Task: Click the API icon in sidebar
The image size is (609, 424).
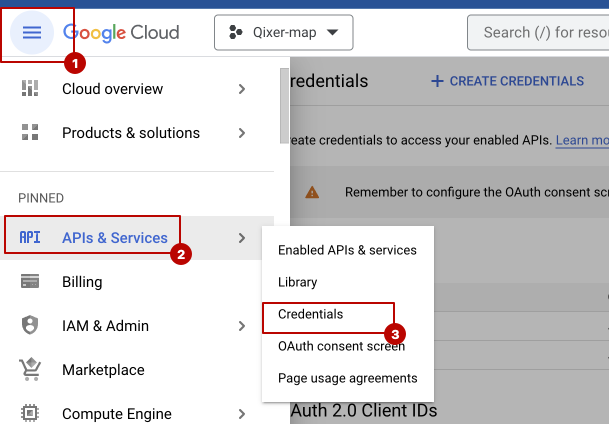Action: [30, 237]
